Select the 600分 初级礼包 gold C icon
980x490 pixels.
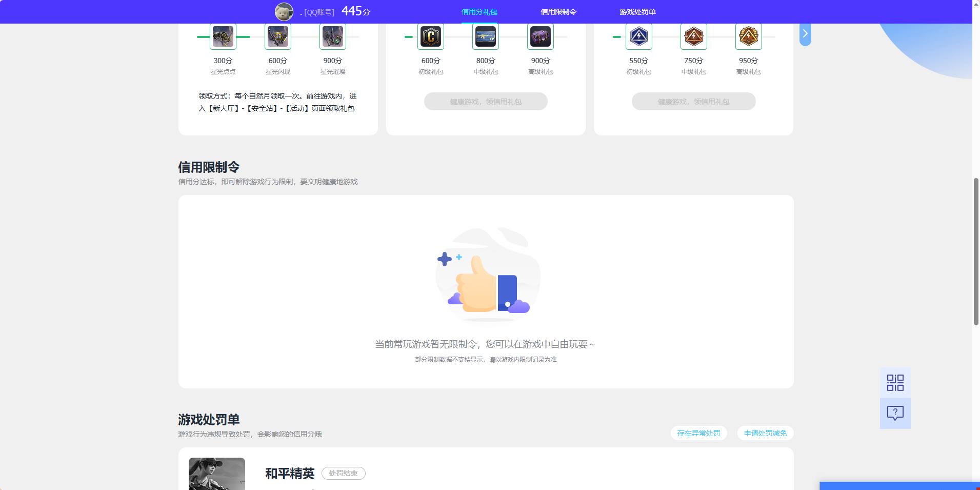click(431, 36)
